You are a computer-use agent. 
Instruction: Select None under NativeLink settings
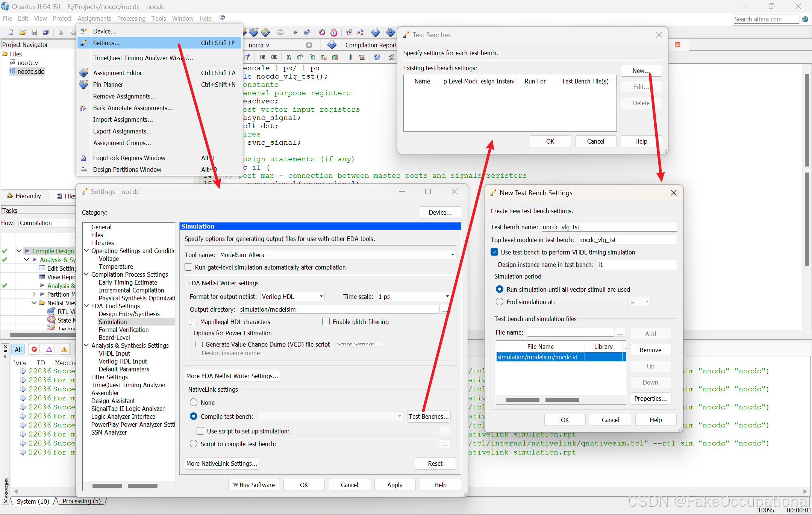coord(194,403)
